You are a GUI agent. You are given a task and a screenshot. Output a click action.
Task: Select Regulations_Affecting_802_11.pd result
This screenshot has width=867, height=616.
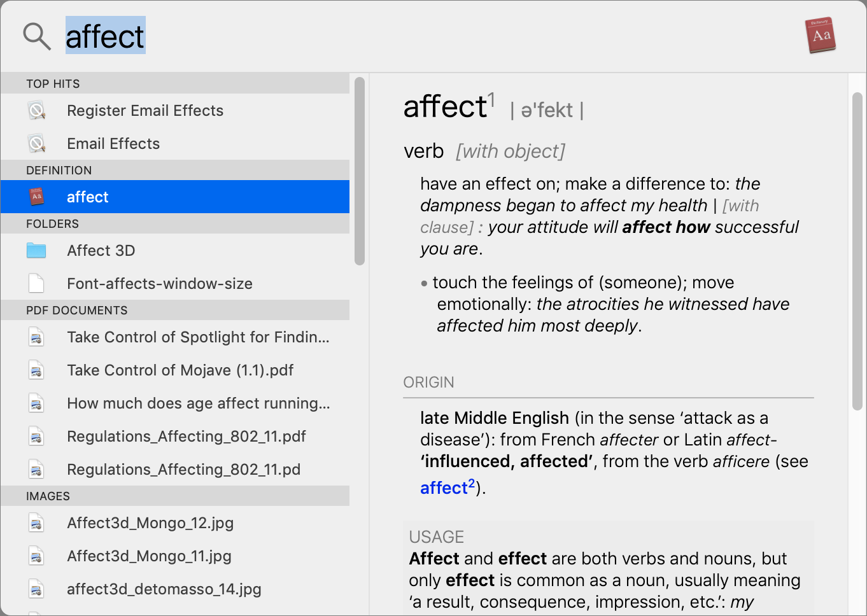click(175, 469)
